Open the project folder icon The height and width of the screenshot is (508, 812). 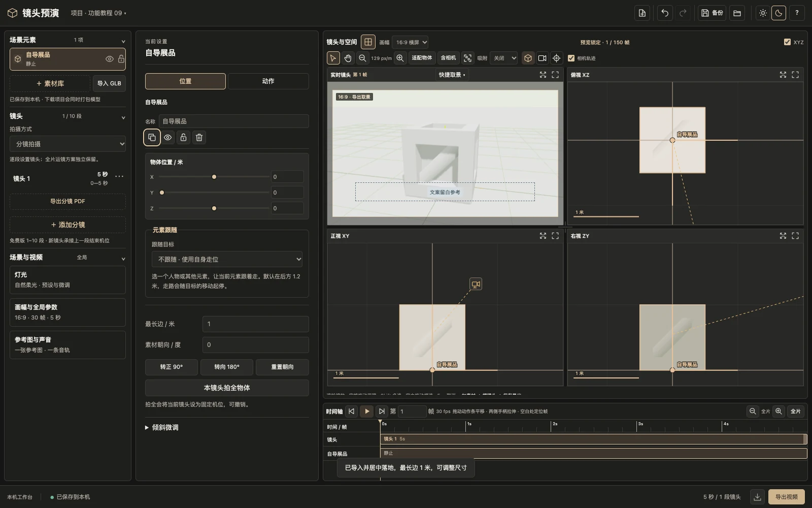737,13
